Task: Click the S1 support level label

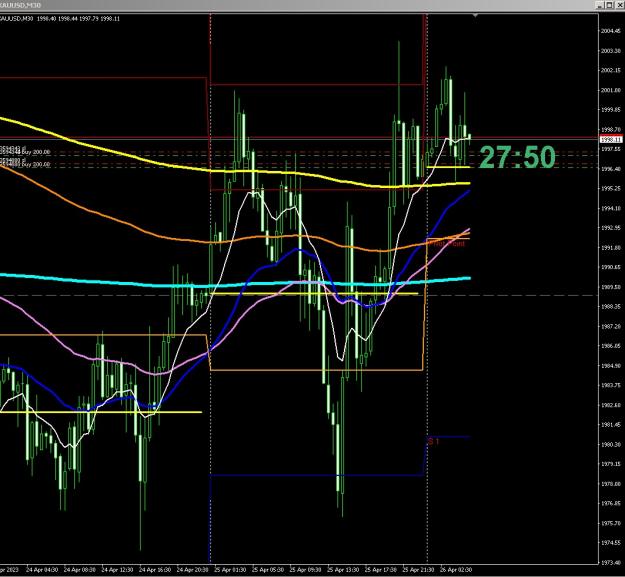Action: pos(433,442)
